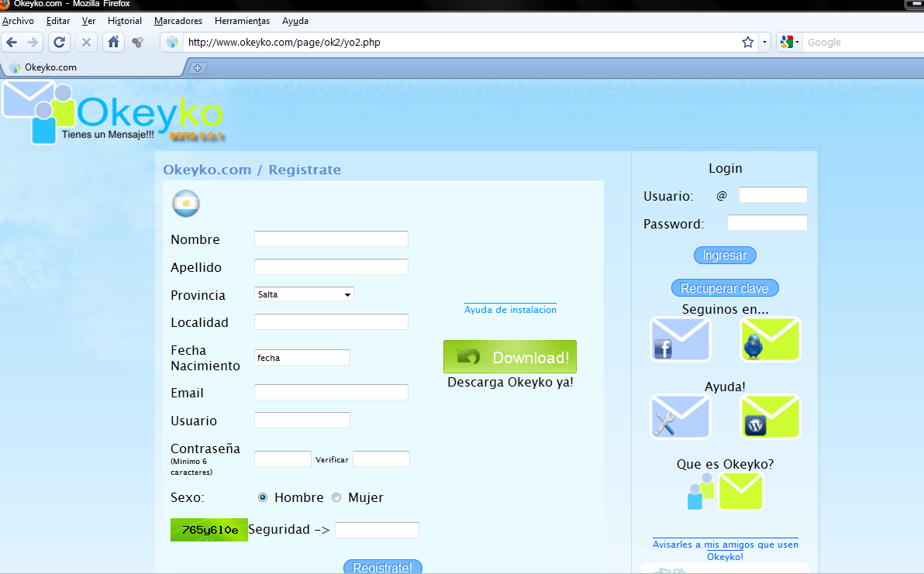Go forward using the browser forward arrow
This screenshot has width=924, height=574.
point(33,43)
